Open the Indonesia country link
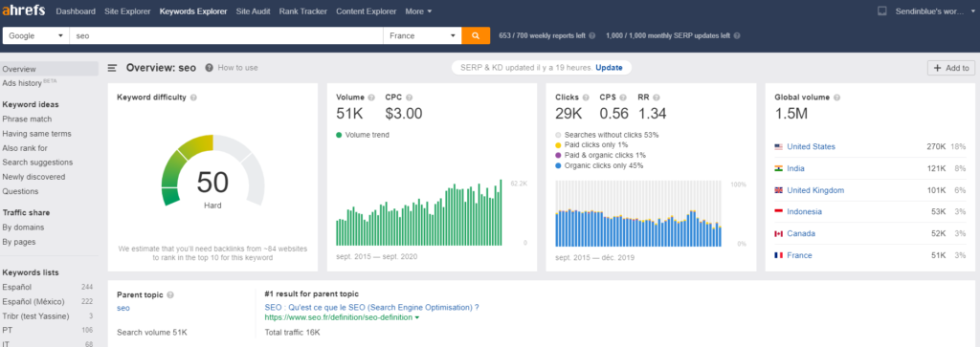This screenshot has height=347, width=980. point(804,211)
